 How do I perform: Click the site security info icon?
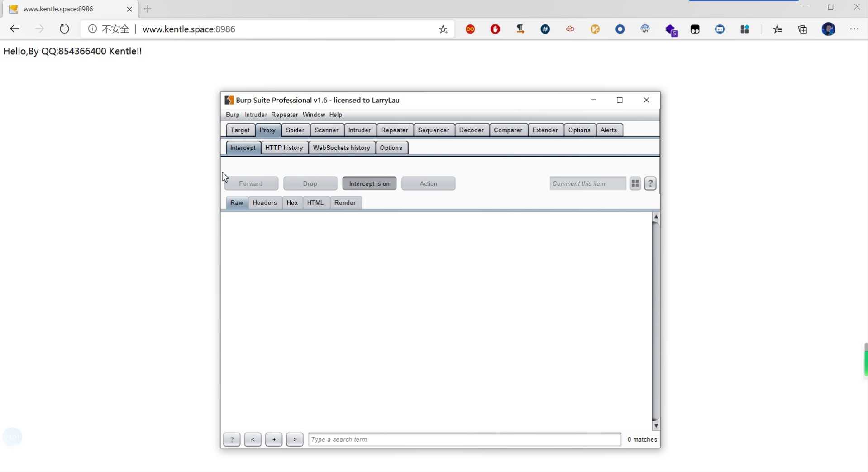tap(92, 29)
